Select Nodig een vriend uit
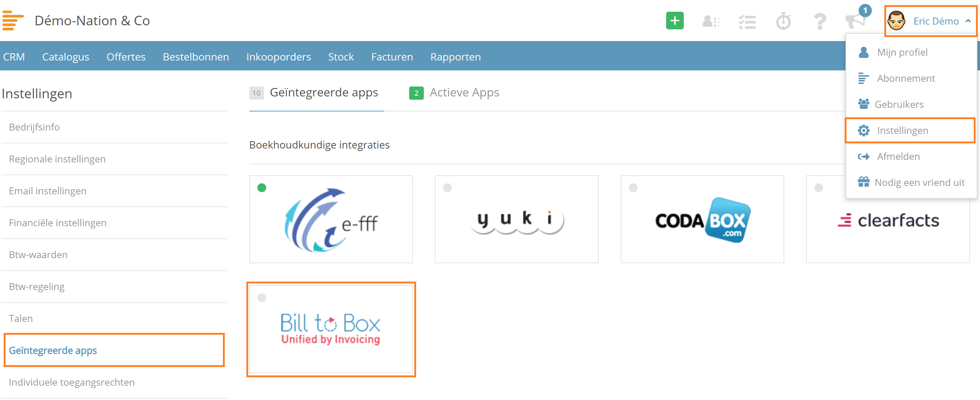Image resolution: width=980 pixels, height=400 pixels. (911, 183)
